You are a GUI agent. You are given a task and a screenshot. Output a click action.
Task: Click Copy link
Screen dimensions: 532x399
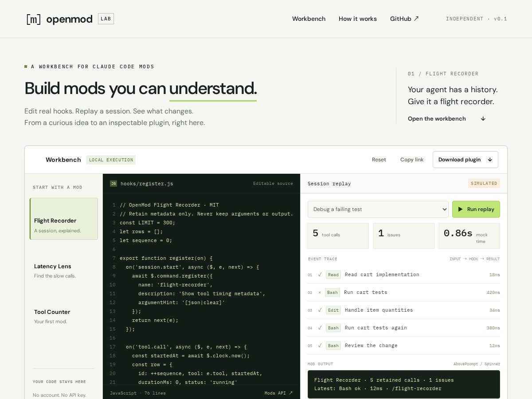(412, 160)
